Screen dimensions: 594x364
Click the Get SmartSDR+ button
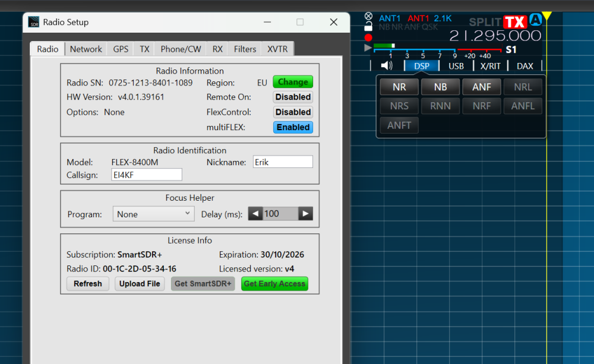[x=203, y=284]
